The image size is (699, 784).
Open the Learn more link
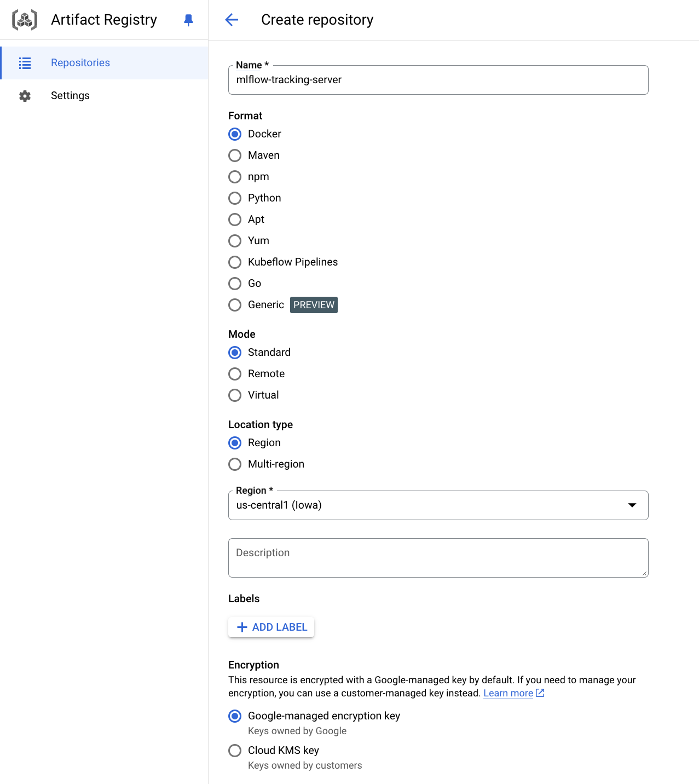click(508, 693)
